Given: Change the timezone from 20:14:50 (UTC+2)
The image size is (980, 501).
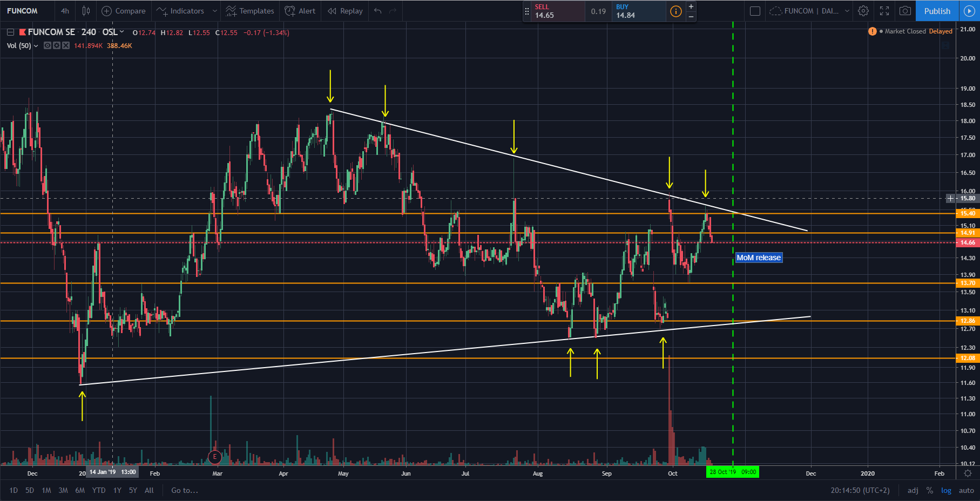Looking at the screenshot, I should [860, 490].
